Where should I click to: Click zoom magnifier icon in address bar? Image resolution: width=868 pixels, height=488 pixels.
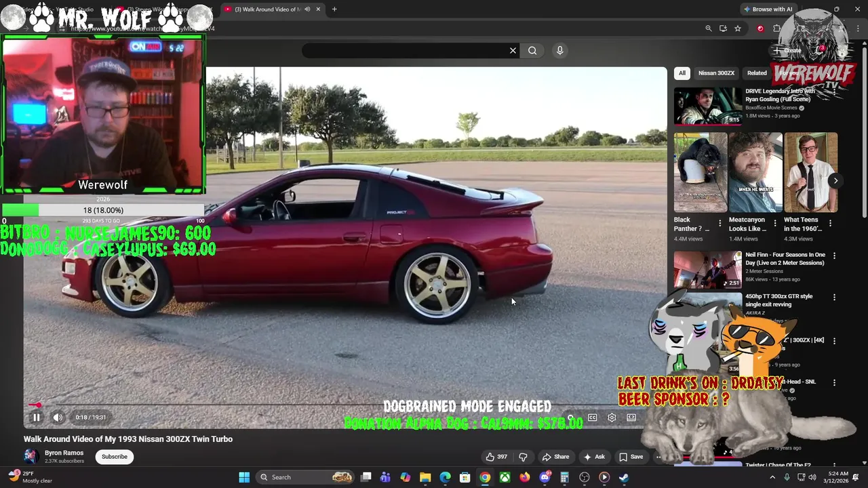[x=709, y=28]
